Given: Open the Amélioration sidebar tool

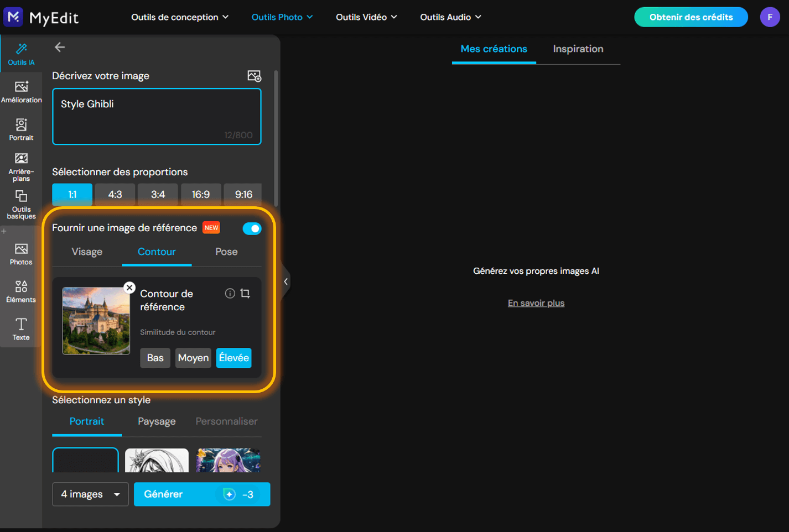Looking at the screenshot, I should 21,92.
